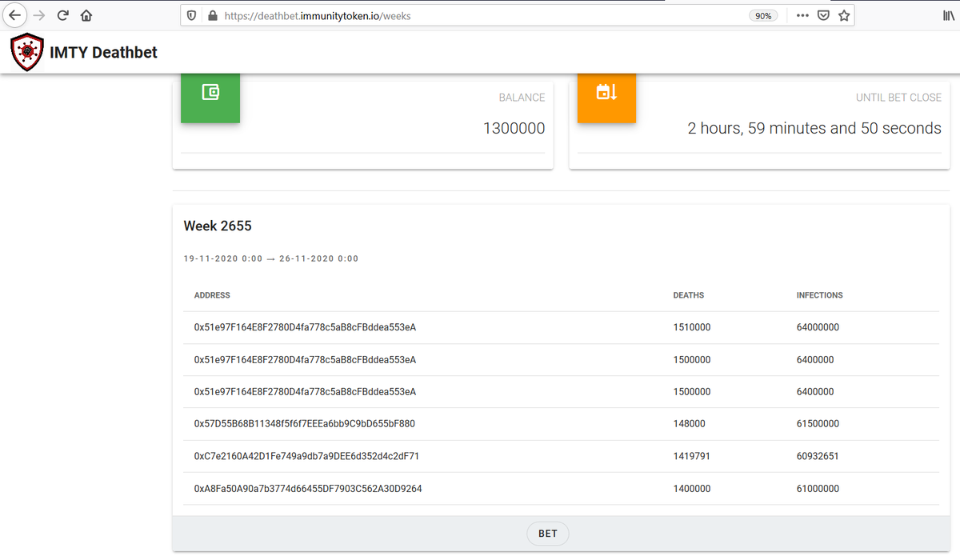Open the browser library icon
This screenshot has width=960, height=560.
pyautogui.click(x=948, y=15)
